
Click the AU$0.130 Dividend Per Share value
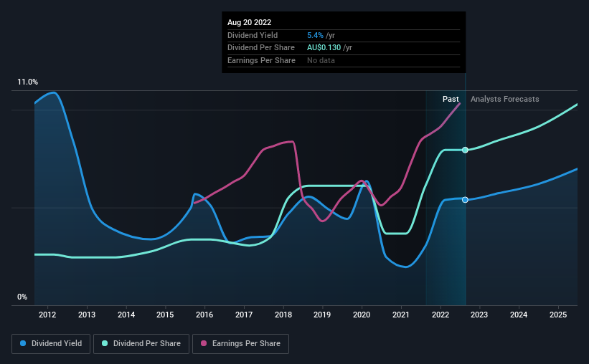[324, 48]
